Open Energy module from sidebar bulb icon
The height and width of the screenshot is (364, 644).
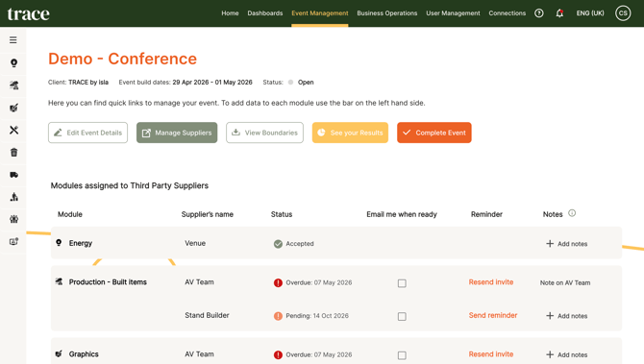[x=13, y=62]
